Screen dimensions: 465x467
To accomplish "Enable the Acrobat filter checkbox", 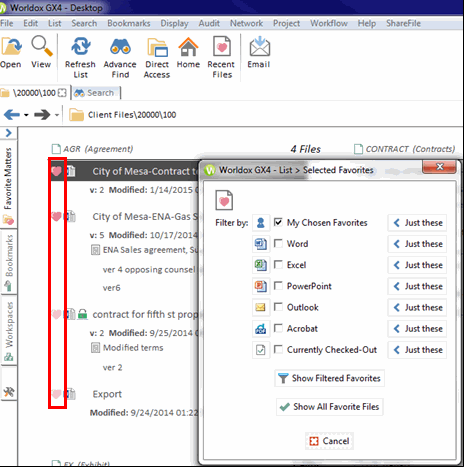I will 278,328.
